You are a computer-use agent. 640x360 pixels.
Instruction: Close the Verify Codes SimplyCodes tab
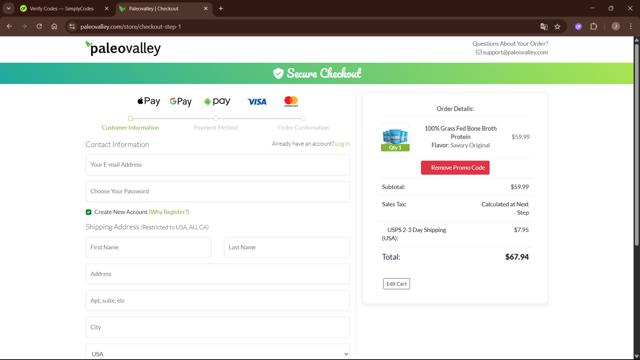[107, 8]
